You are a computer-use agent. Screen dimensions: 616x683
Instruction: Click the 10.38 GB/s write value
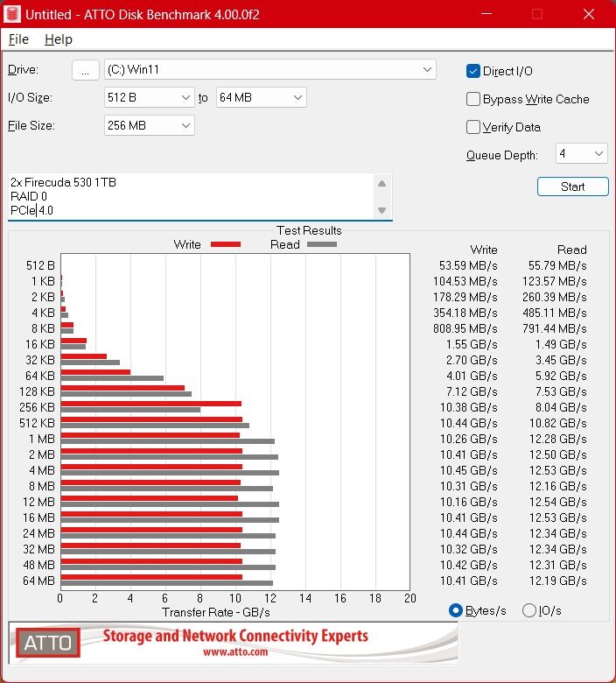tap(468, 407)
